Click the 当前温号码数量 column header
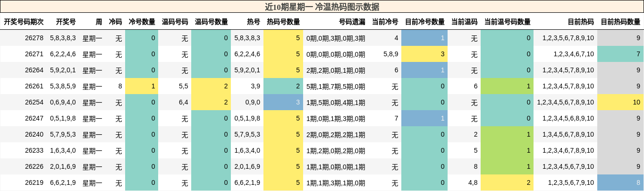644x191 pixels. click(x=508, y=22)
